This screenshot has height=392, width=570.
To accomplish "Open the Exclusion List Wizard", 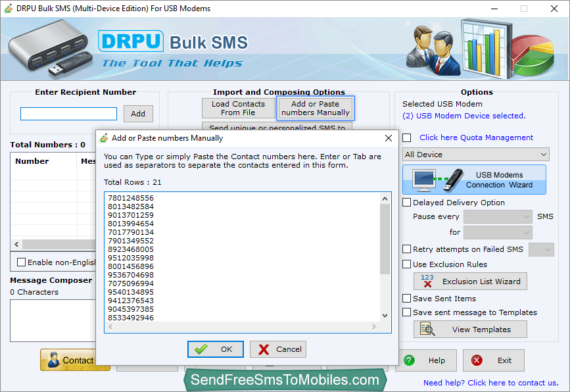I will 470,282.
